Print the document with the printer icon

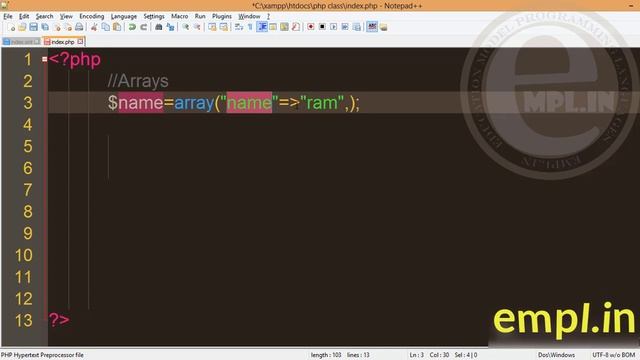coord(79,27)
